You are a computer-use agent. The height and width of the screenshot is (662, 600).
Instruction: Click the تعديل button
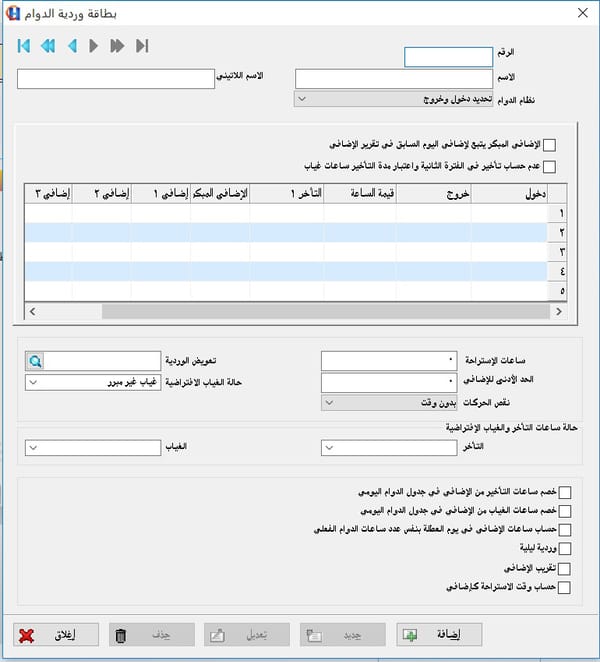(x=247, y=635)
